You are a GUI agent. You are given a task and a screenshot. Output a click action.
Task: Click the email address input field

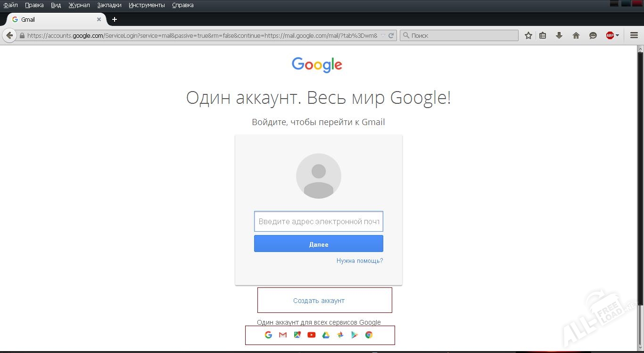tap(318, 221)
